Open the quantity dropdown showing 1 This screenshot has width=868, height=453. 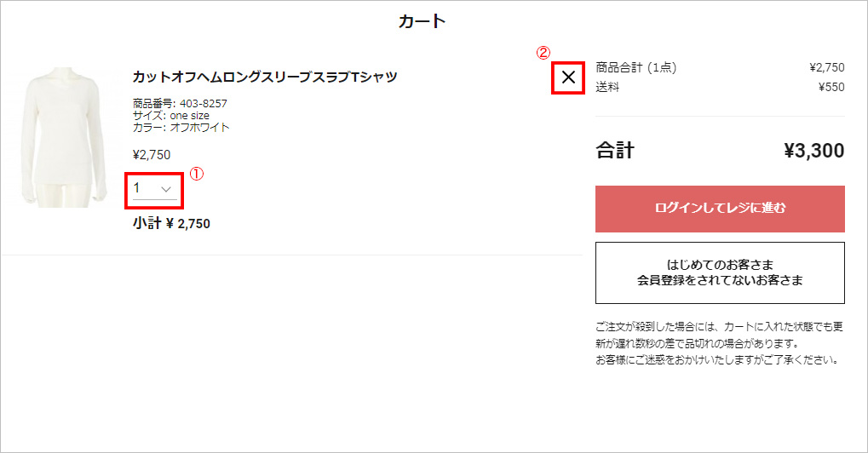pyautogui.click(x=154, y=188)
